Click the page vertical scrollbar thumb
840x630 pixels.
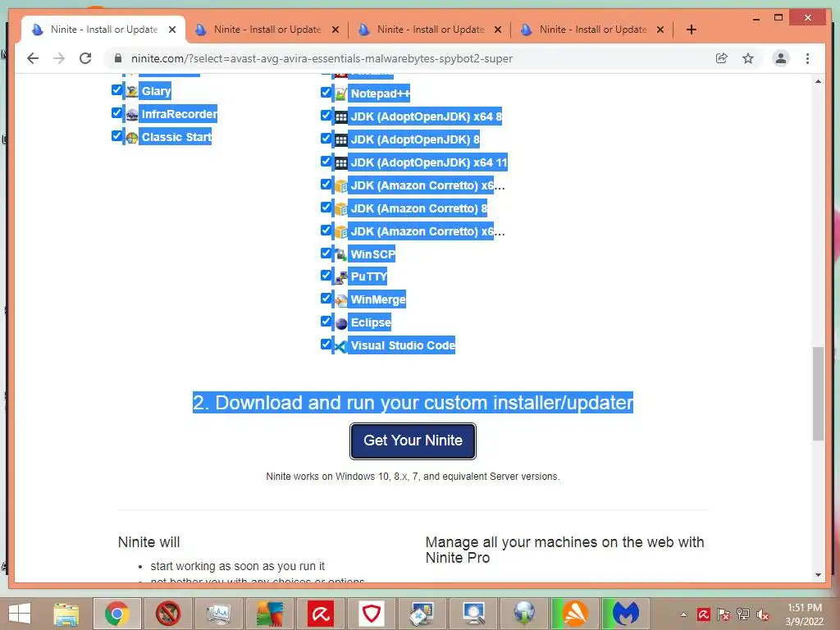click(x=818, y=394)
